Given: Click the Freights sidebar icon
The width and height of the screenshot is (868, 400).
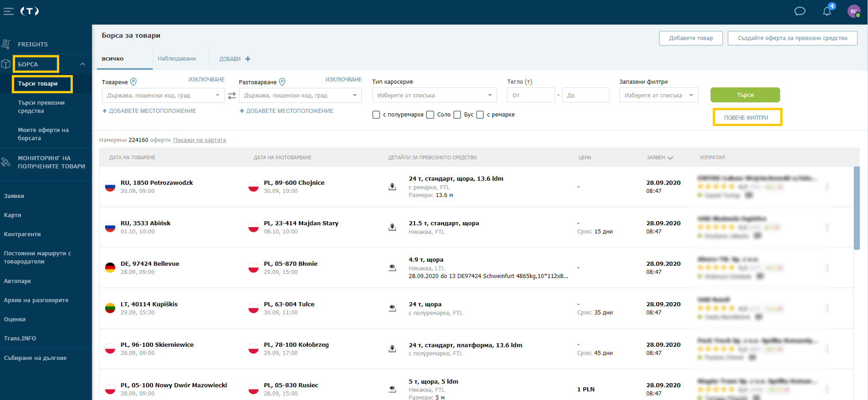Looking at the screenshot, I should click(6, 44).
